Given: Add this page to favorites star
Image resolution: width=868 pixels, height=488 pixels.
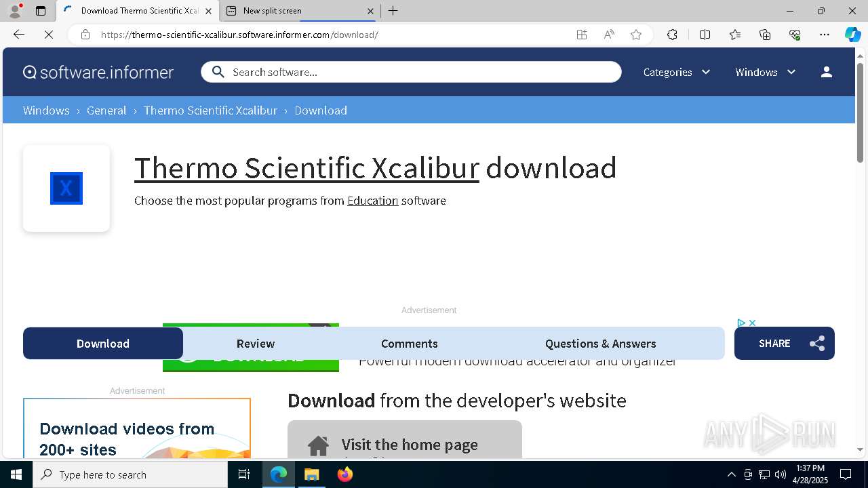Looking at the screenshot, I should pos(636,35).
